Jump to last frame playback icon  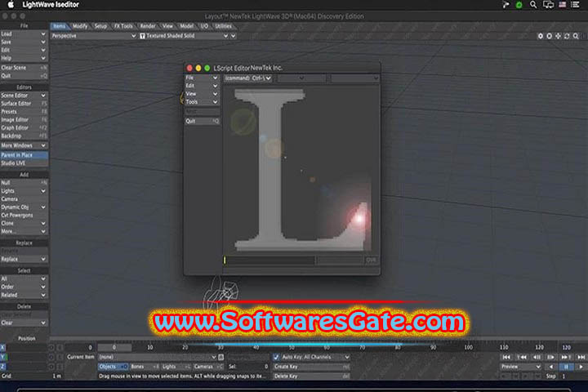click(581, 357)
